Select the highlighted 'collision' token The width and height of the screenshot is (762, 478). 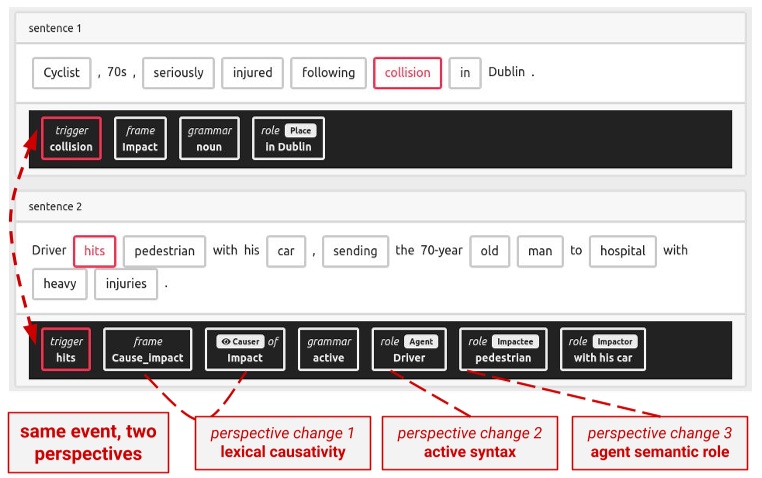click(x=407, y=73)
